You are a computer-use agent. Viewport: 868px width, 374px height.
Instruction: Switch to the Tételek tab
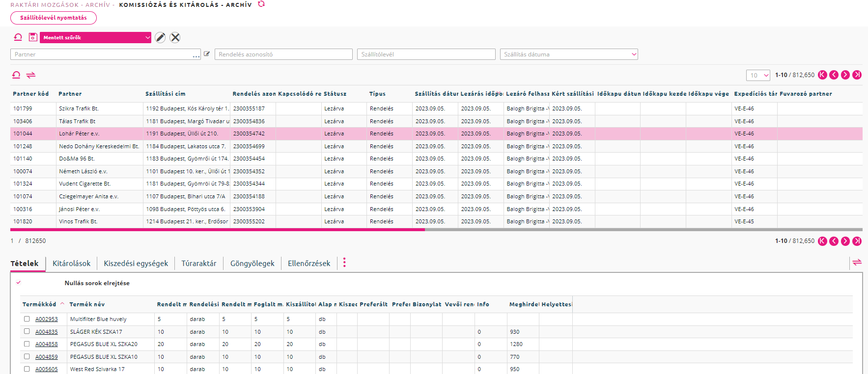point(25,264)
